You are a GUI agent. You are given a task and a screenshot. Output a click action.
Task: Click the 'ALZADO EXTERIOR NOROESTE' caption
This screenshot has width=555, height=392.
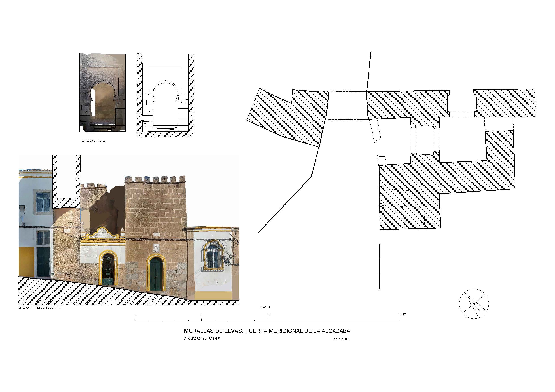click(39, 308)
